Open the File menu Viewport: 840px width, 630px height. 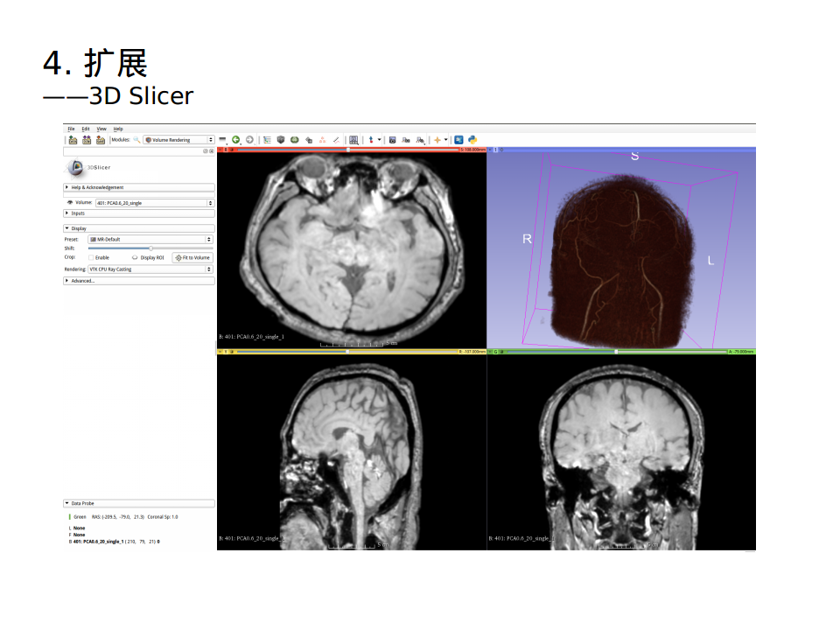(71, 129)
